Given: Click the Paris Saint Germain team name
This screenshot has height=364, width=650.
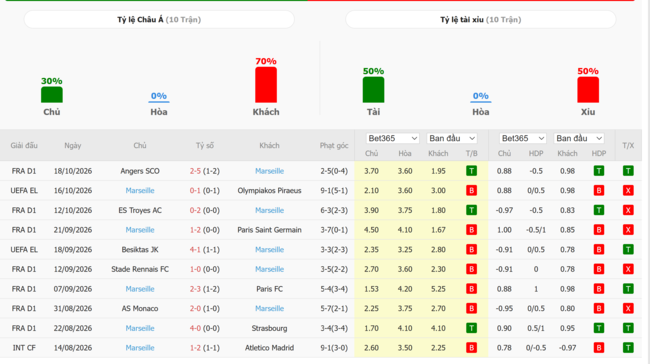Looking at the screenshot, I should click(x=269, y=230).
